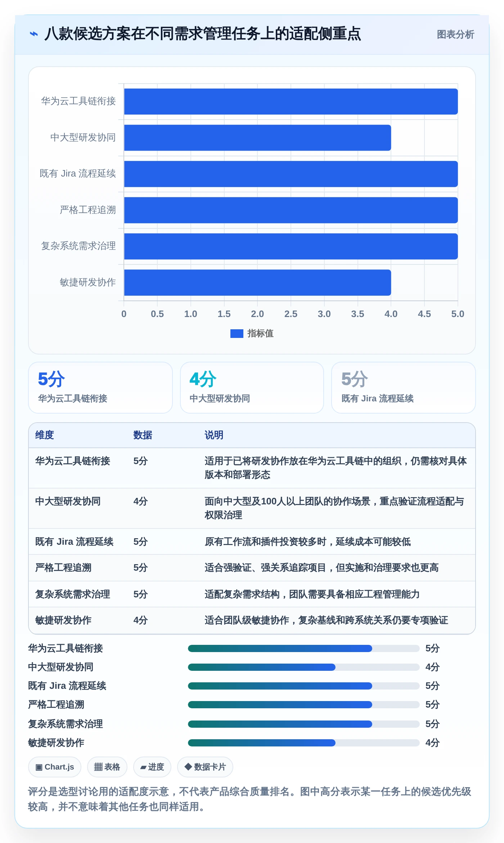
Task: Click the 复杂系统需求治理 progress bar
Action: [303, 724]
